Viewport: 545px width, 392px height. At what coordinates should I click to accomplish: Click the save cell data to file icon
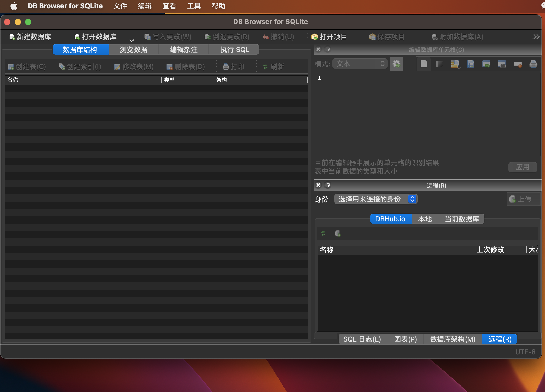(471, 64)
